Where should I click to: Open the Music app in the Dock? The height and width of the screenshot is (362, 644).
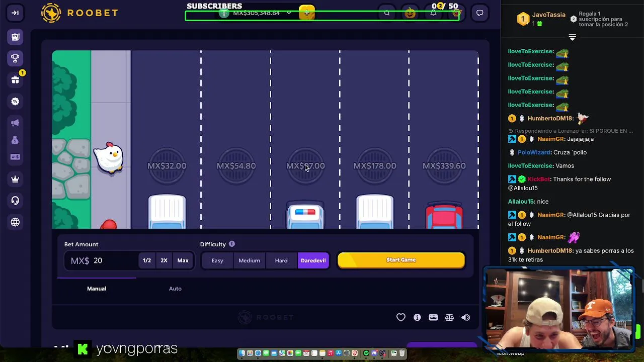tap(331, 353)
